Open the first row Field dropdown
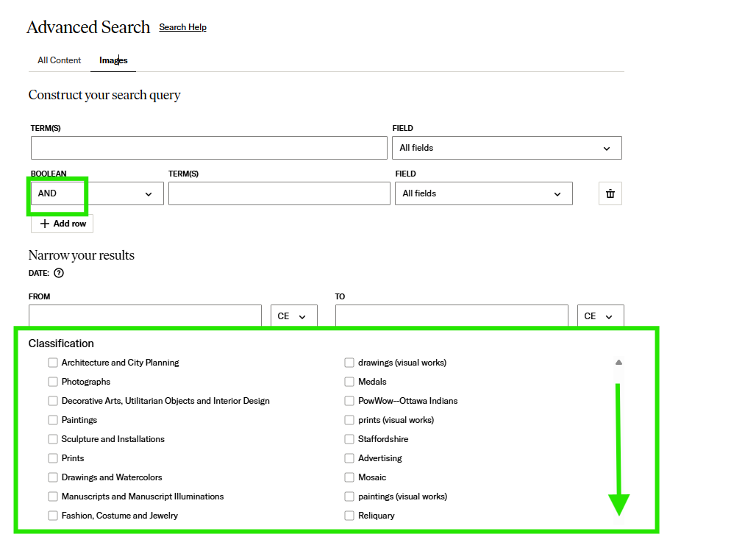756x534 pixels. click(507, 148)
